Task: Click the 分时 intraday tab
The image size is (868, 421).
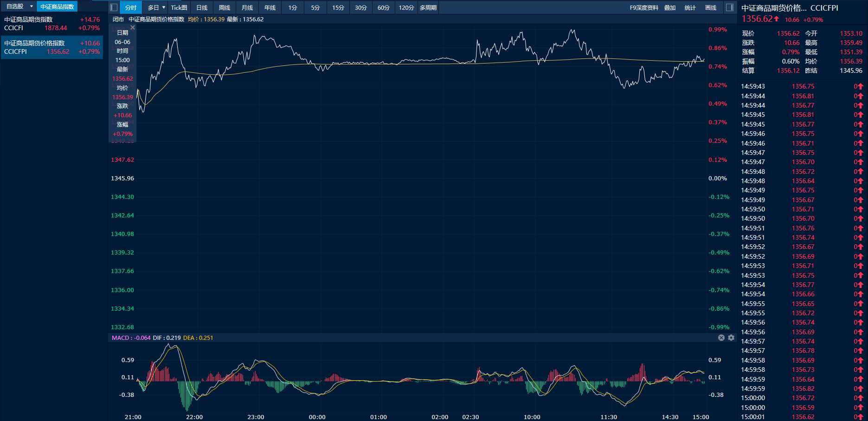Action: coord(131,7)
